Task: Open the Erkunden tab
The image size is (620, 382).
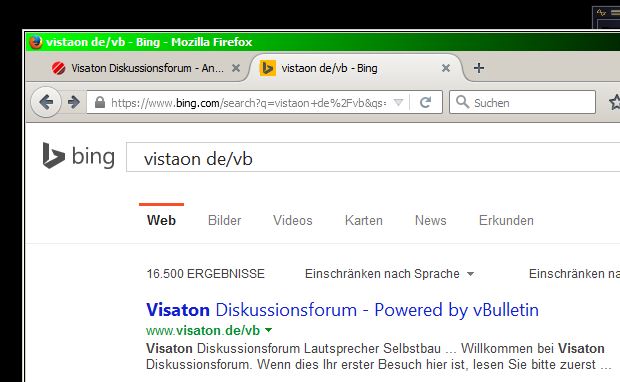Action: pos(506,220)
